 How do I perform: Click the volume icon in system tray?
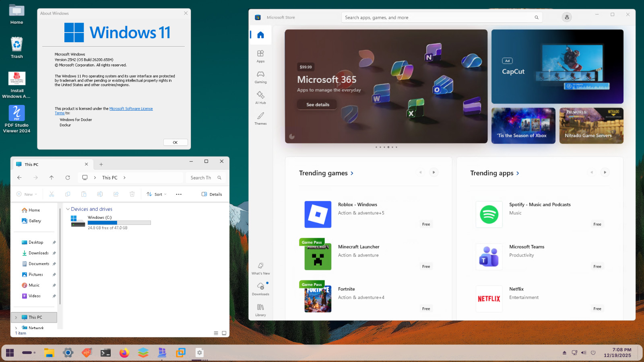pos(584,353)
